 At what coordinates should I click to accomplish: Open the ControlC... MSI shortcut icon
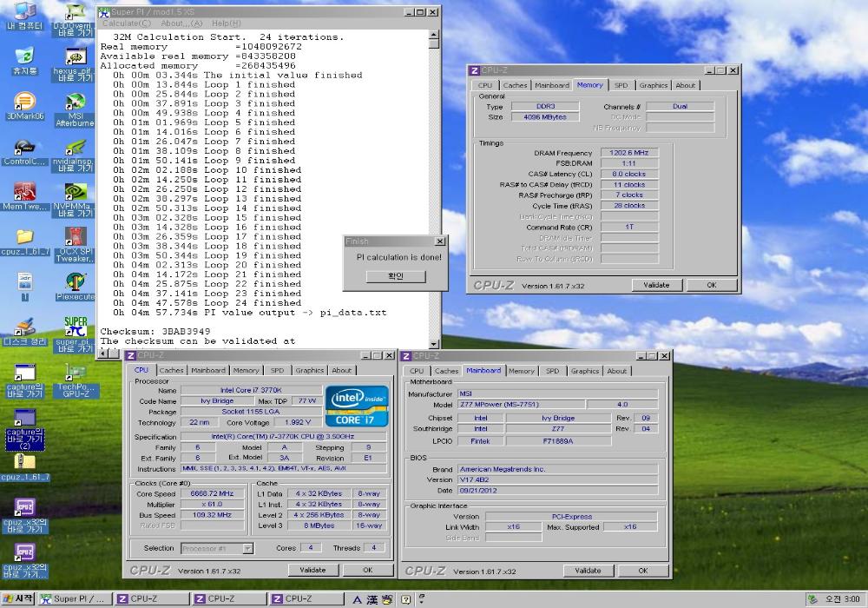pos(23,151)
